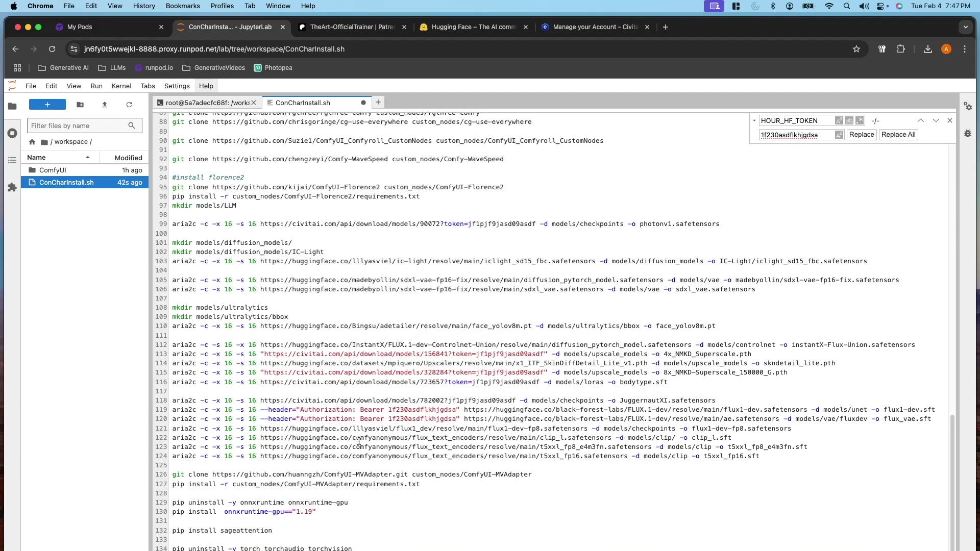Open the workspace breadcrumb folder
Viewport: 980px width, 551px height.
pyautogui.click(x=71, y=142)
